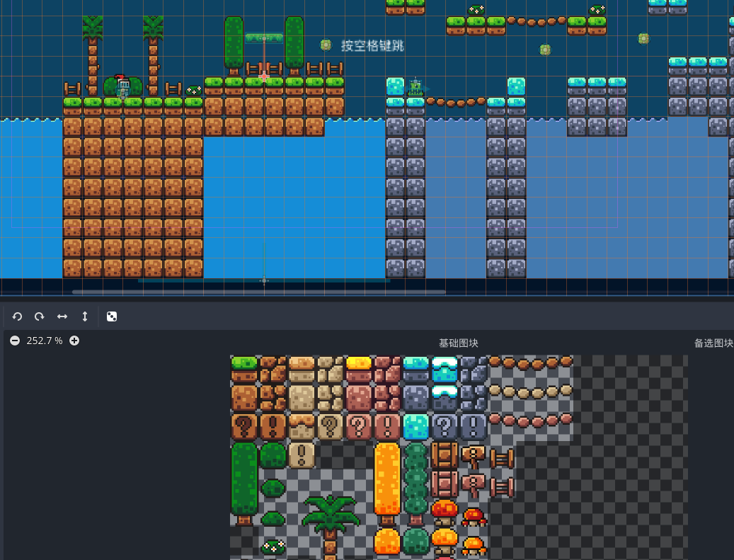The height and width of the screenshot is (560, 734).
Task: Pick the round orange bush tile
Action: point(387,542)
